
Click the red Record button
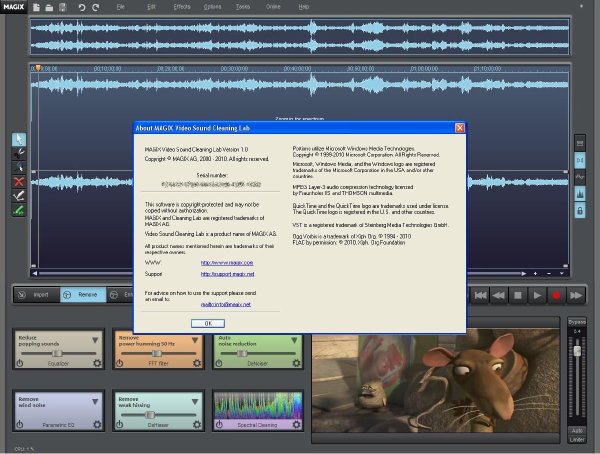pos(556,296)
